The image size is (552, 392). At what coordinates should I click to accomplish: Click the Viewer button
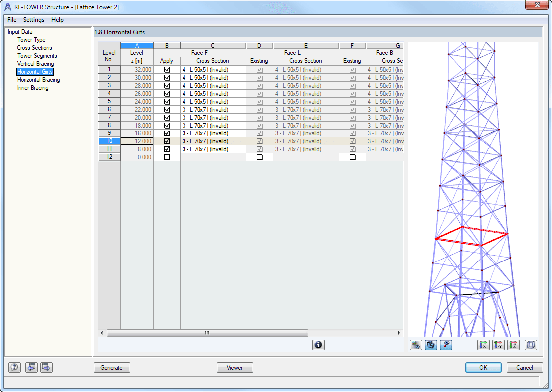235,368
